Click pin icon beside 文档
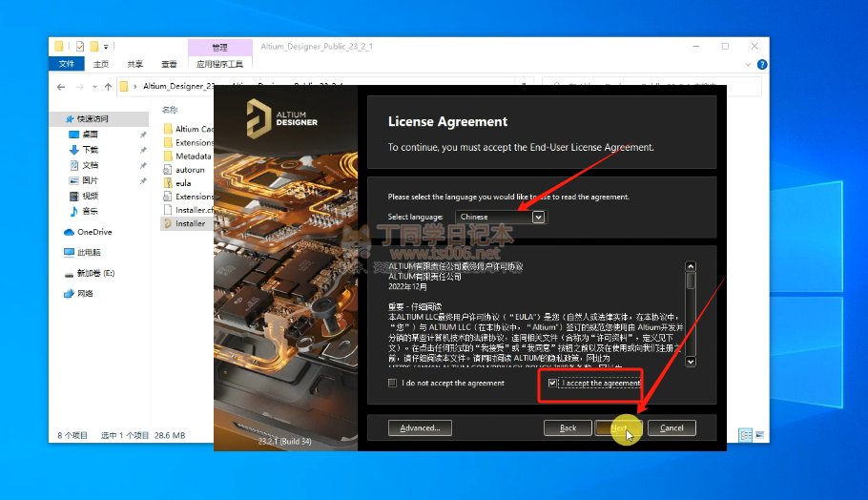 [143, 166]
